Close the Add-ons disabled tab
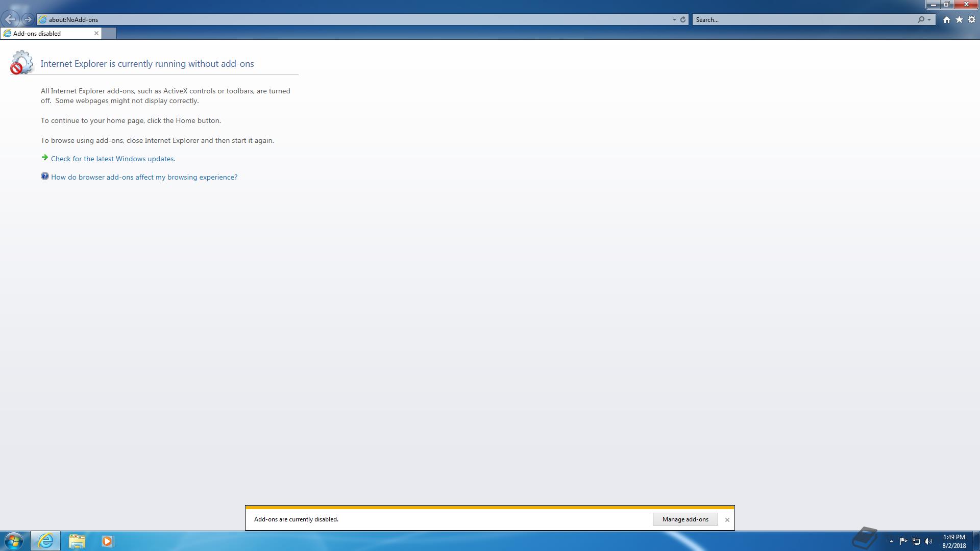This screenshot has width=980, height=551. coord(96,33)
